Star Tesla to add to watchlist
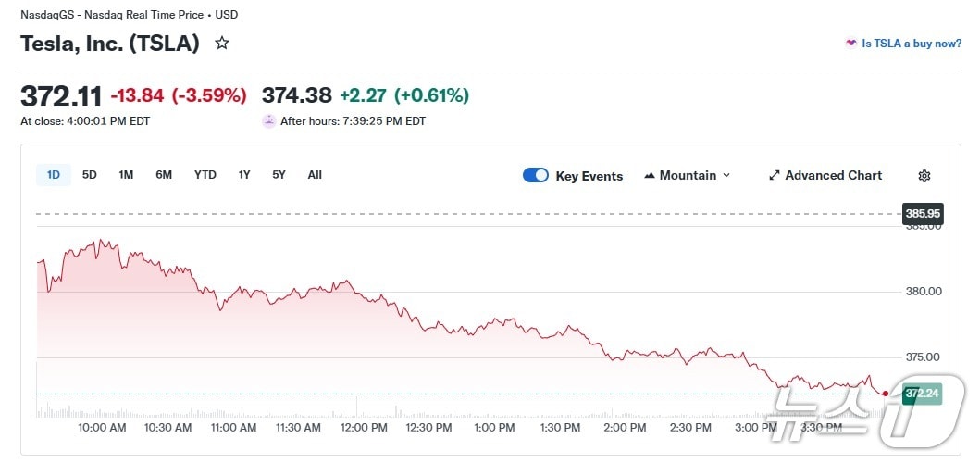980x463 pixels. click(222, 43)
